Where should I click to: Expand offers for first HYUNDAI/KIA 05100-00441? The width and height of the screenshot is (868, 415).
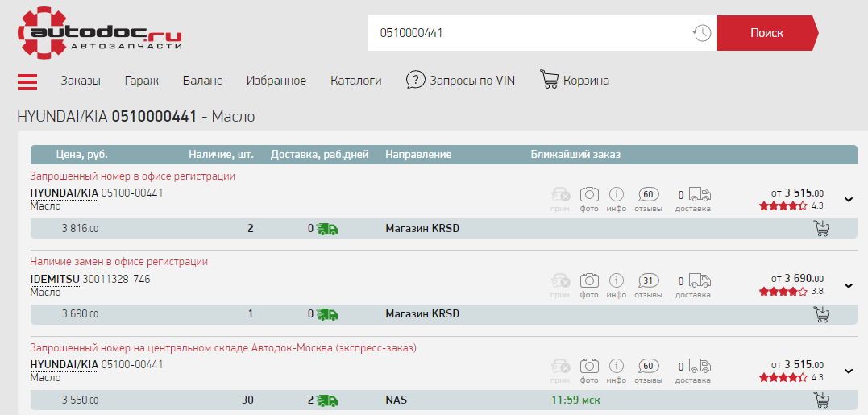point(849,200)
